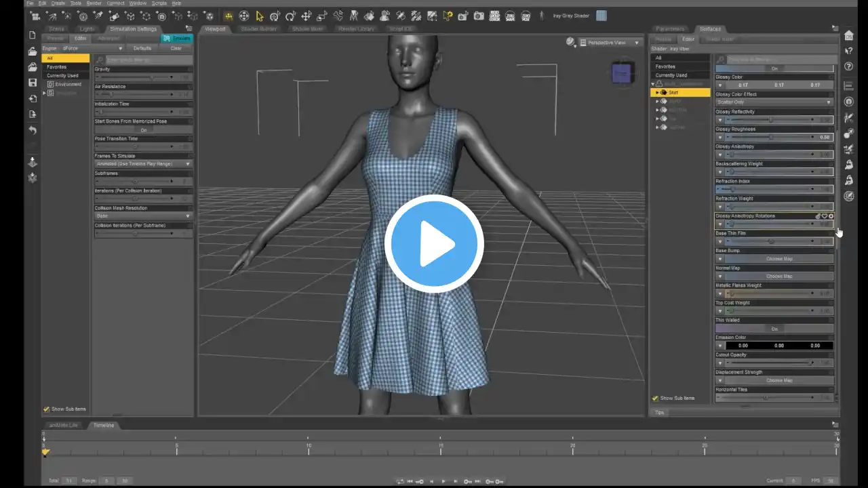Toggle Show Sub Items checkbox in Surfaces pane
This screenshot has width=868, height=488.
(x=655, y=399)
